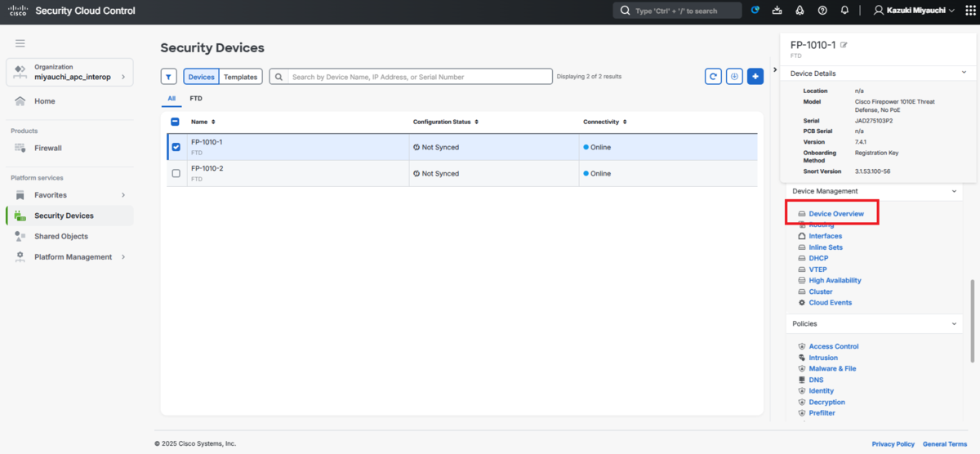Open organization selector miyauchi_apc_interop

point(69,72)
